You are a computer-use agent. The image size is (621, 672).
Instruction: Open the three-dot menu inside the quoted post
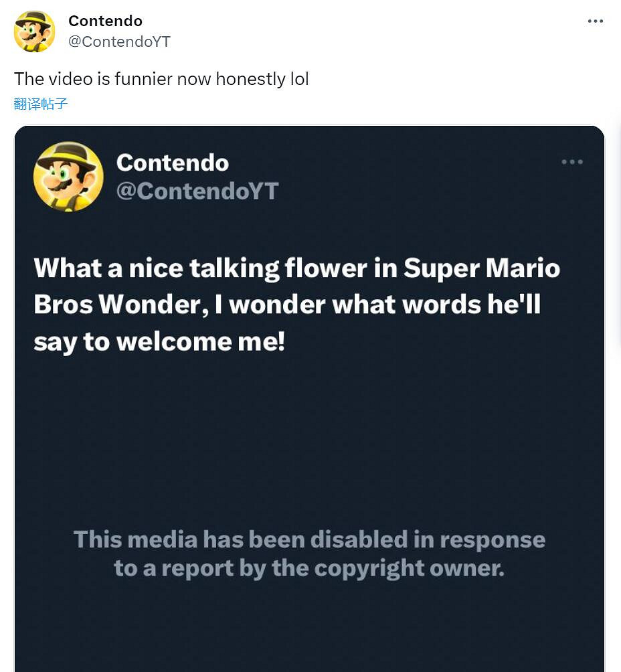572,162
